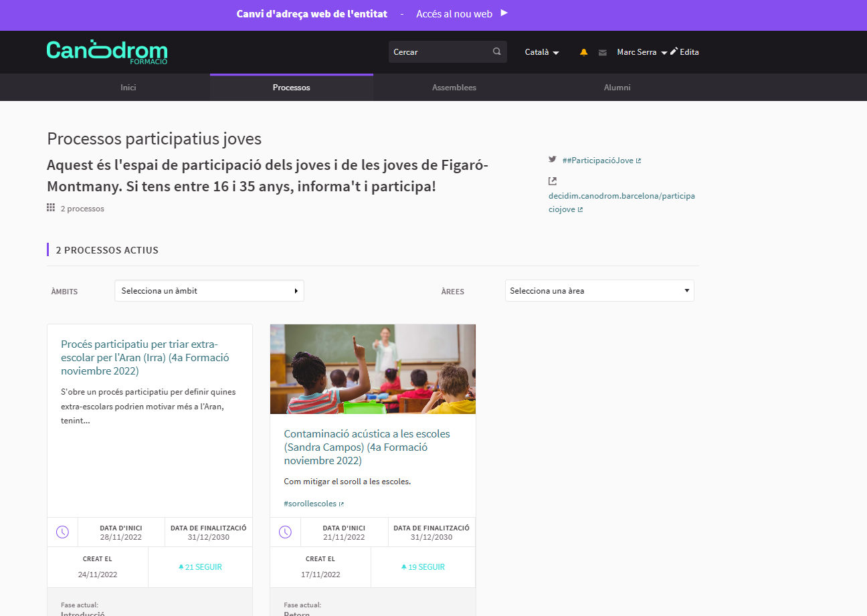Viewport: 867px width, 616px height.
Task: Open the Marc Serra user menu
Action: pos(642,52)
